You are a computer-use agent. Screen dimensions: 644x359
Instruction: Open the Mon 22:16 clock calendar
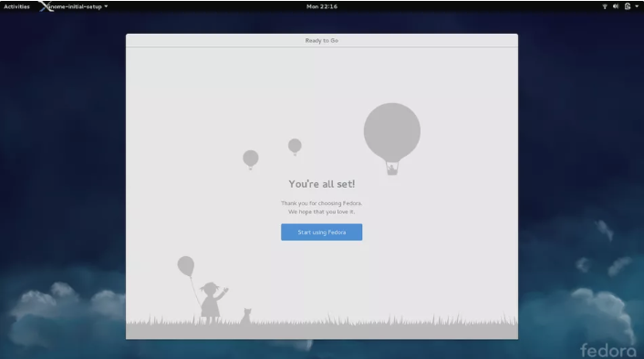click(322, 6)
